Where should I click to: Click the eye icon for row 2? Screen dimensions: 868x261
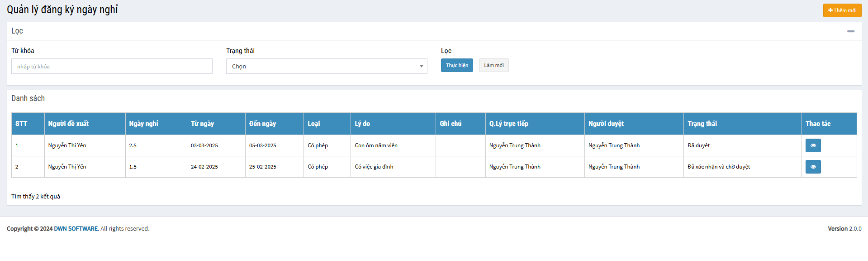(813, 167)
